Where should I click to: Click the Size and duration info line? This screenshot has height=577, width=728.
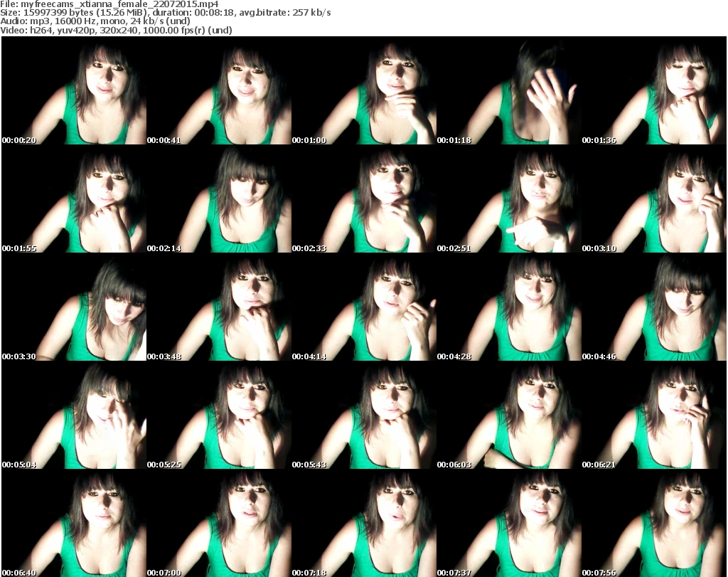[165, 13]
